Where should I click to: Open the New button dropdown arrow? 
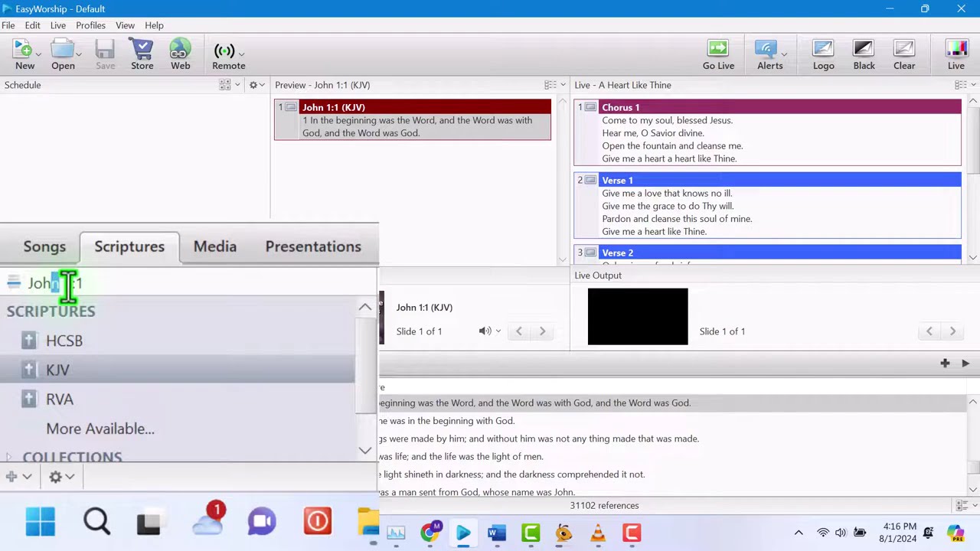pyautogui.click(x=39, y=54)
